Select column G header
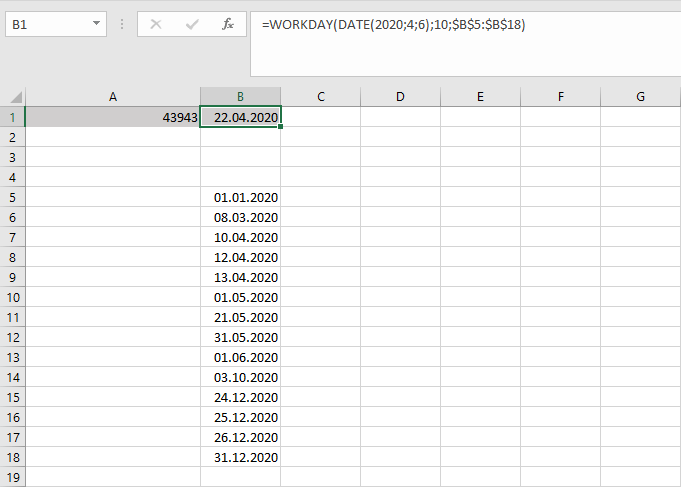The height and width of the screenshot is (487, 681). 639,97
